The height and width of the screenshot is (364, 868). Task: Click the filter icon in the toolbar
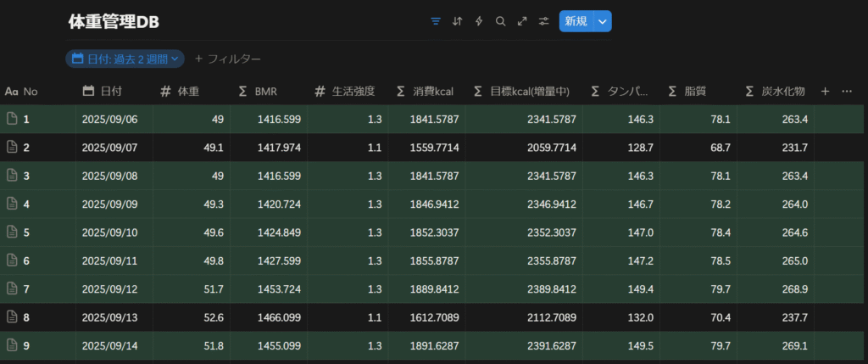[x=436, y=21]
